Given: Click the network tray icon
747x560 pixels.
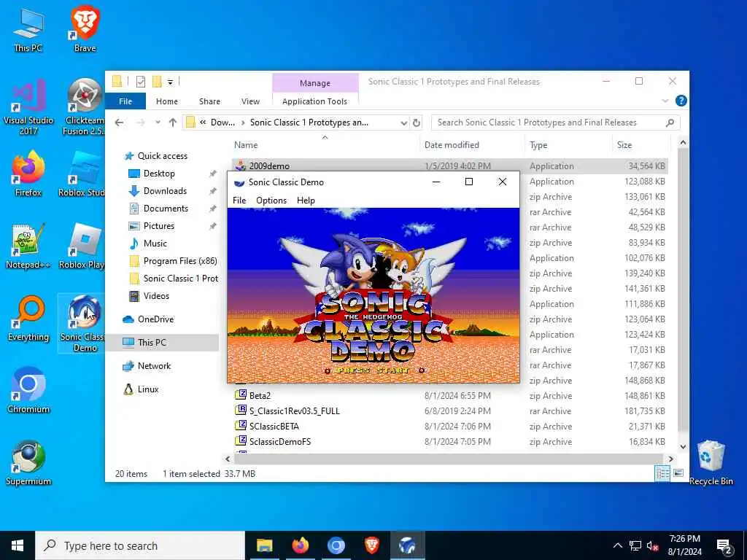Looking at the screenshot, I should [x=635, y=546].
